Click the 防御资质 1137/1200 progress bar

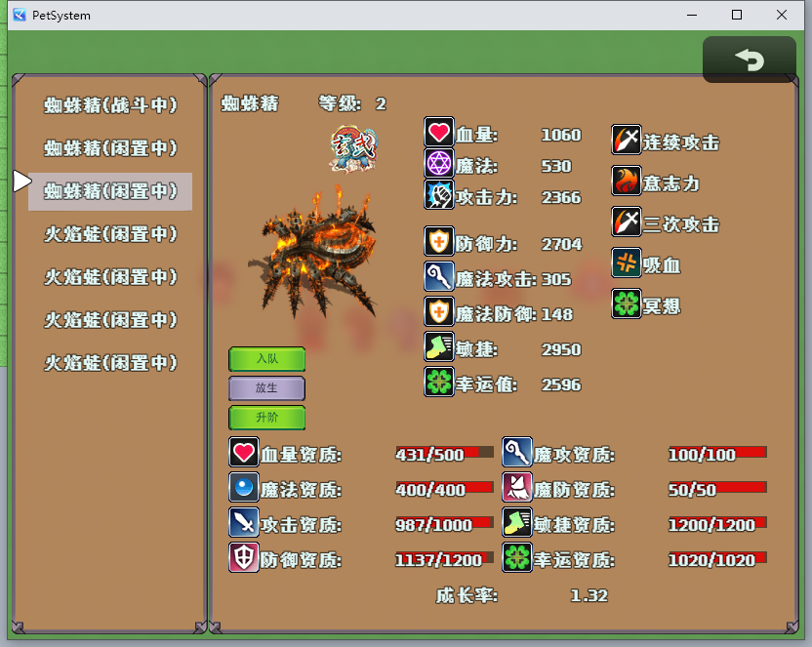(x=444, y=558)
